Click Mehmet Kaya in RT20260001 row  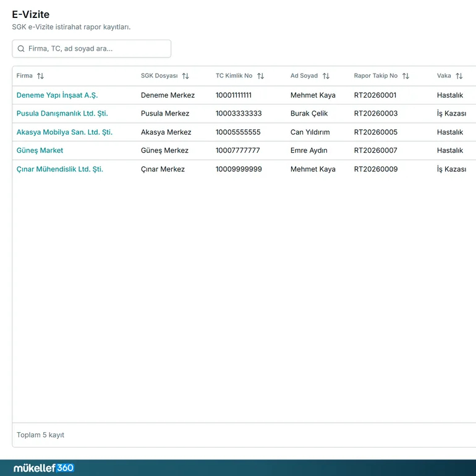tap(313, 95)
